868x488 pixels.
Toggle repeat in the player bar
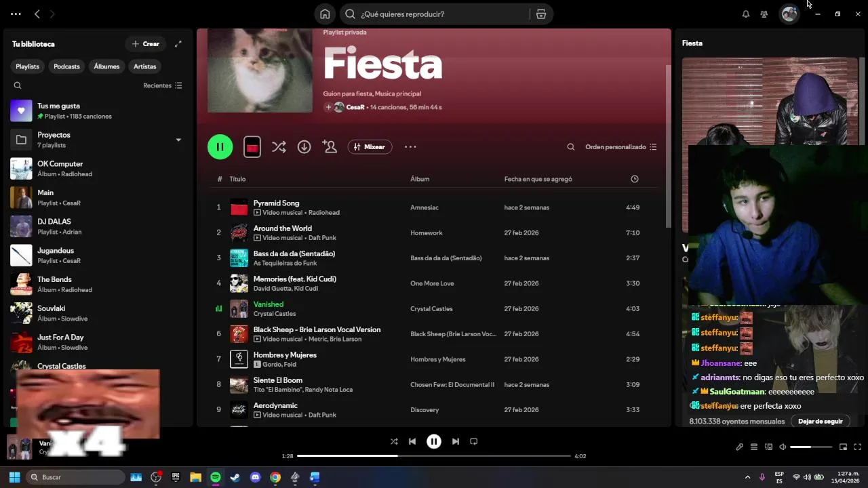point(474,441)
